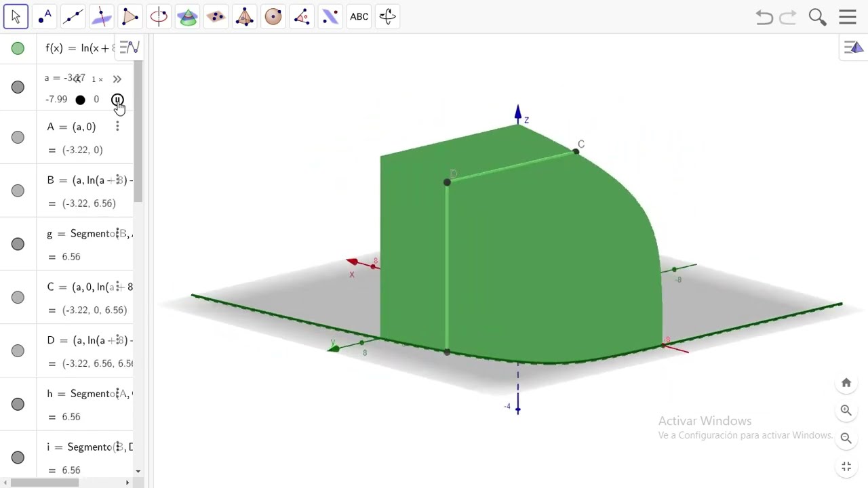Open algebra view style options
This screenshot has width=868, height=488.
point(129,47)
